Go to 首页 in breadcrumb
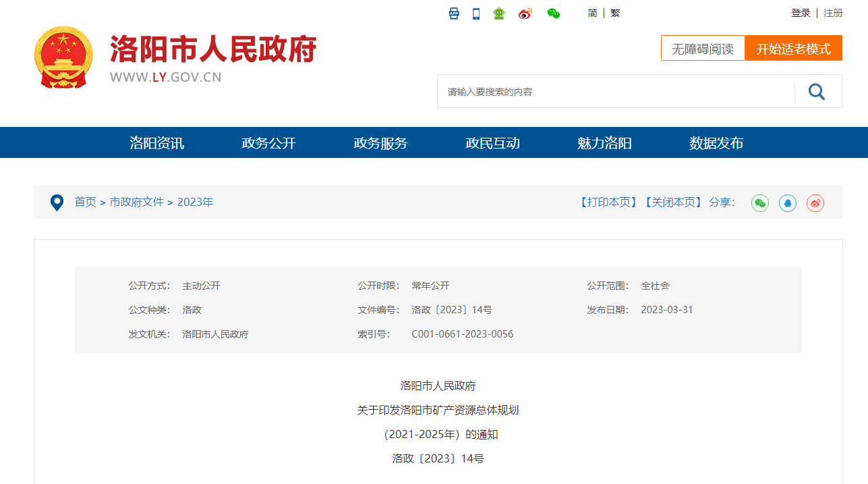The image size is (868, 484). tap(85, 202)
